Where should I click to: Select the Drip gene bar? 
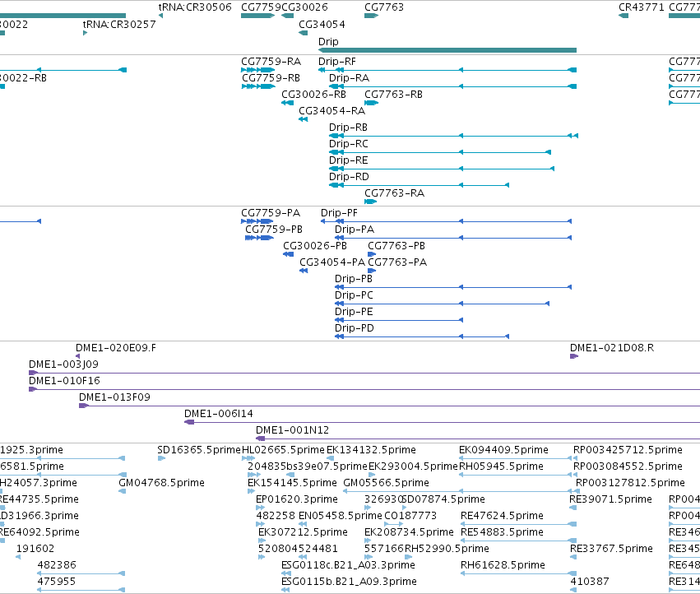click(447, 50)
